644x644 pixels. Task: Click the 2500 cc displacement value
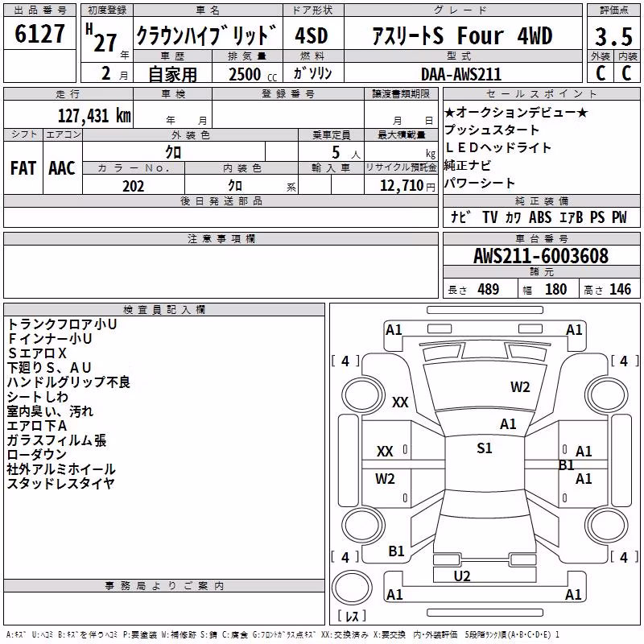click(253, 74)
